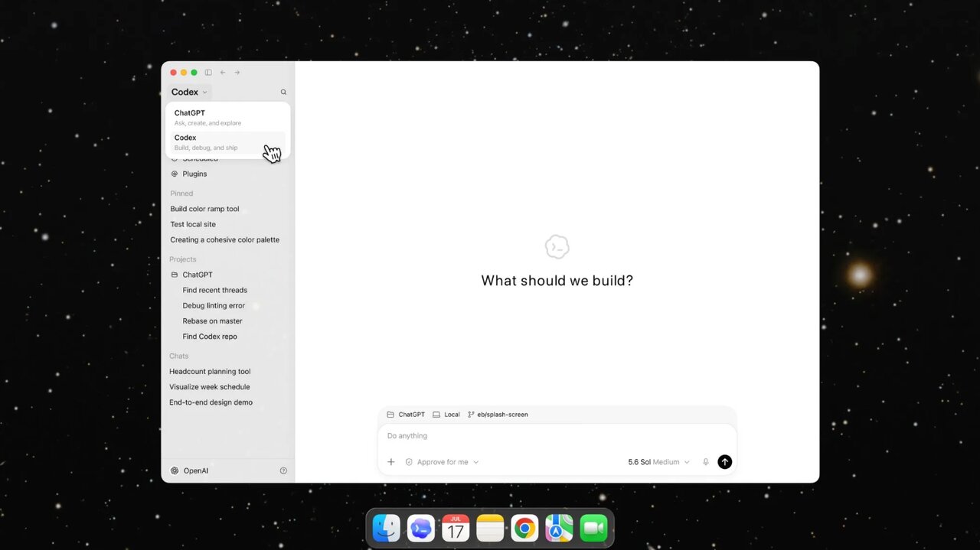Image resolution: width=980 pixels, height=550 pixels.
Task: Open Build color ramp tool thread
Action: point(204,209)
